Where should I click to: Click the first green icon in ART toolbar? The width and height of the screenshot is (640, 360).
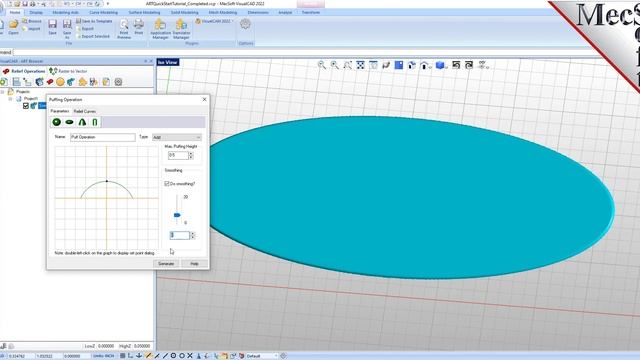point(4,82)
